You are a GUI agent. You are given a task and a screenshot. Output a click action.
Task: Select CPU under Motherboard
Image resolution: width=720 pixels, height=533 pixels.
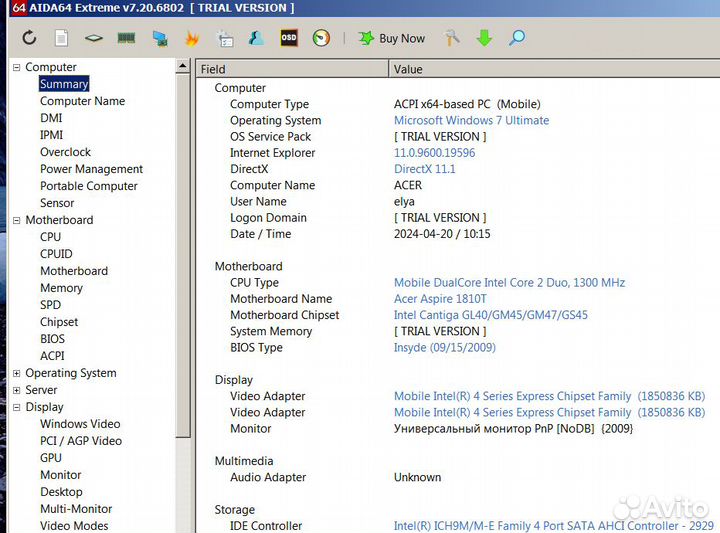pos(51,237)
